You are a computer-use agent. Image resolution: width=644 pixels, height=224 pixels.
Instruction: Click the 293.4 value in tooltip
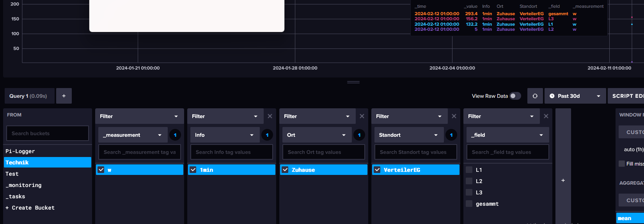pos(471,14)
